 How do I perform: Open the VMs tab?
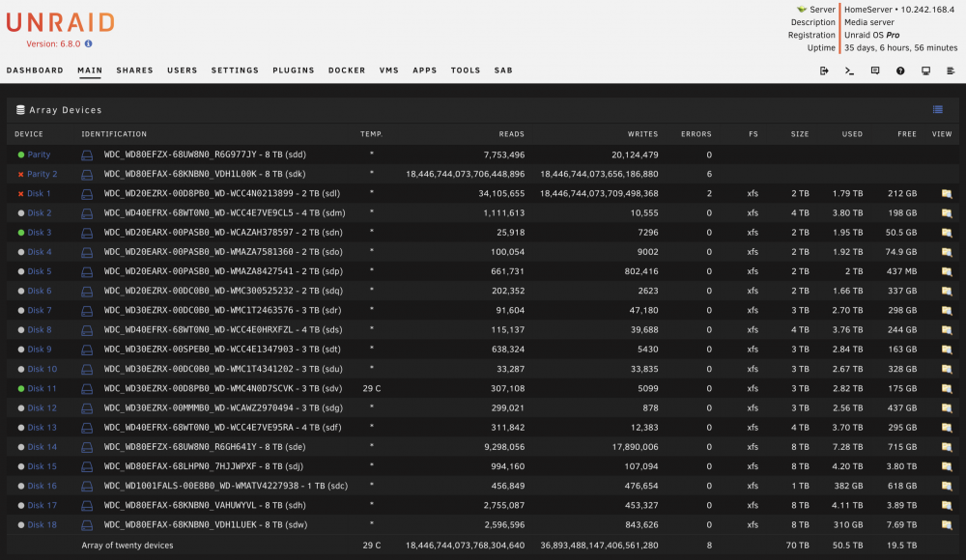pos(388,70)
